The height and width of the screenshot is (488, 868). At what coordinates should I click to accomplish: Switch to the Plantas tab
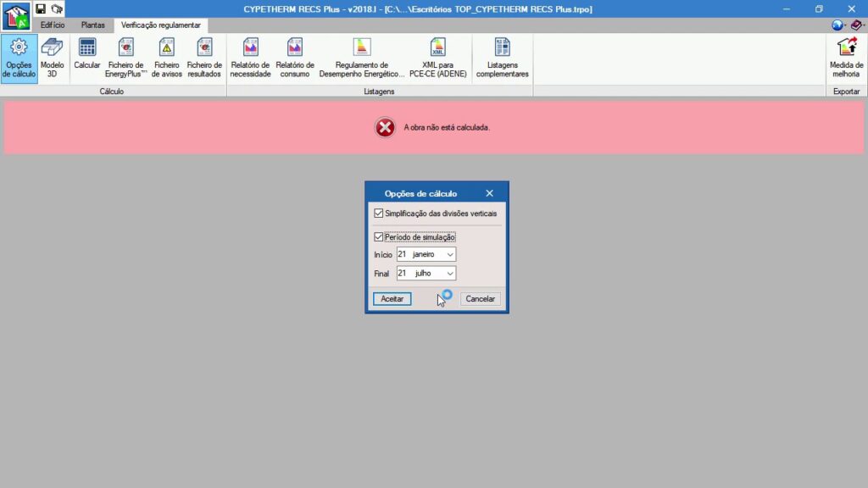(x=93, y=25)
